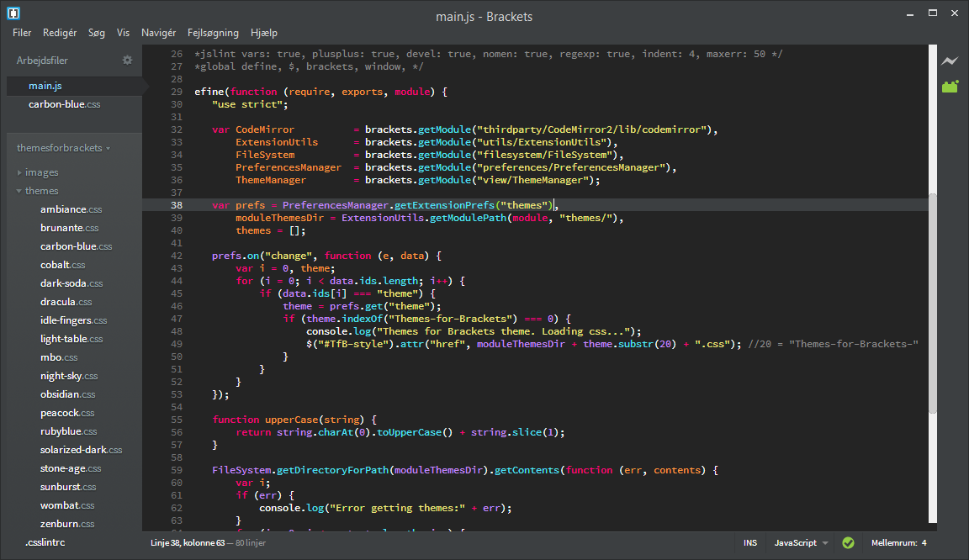Click the Arbejdsfiler gear settings icon

click(x=128, y=61)
